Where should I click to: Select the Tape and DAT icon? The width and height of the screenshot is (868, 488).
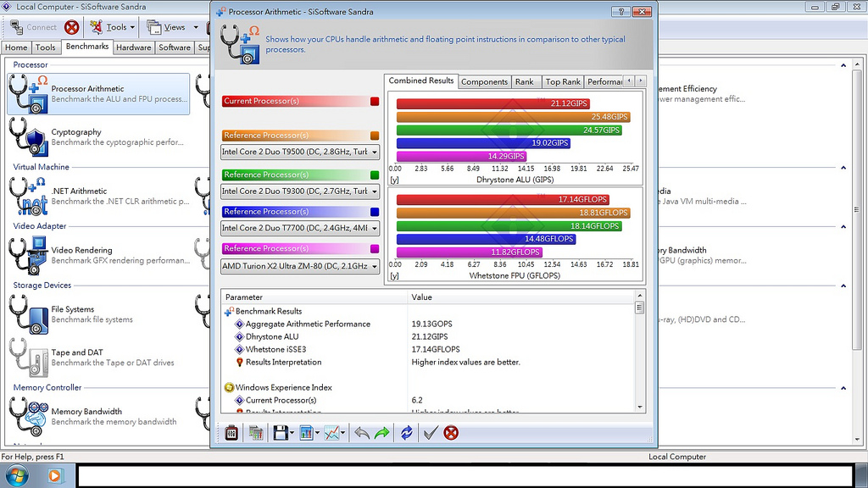click(28, 358)
